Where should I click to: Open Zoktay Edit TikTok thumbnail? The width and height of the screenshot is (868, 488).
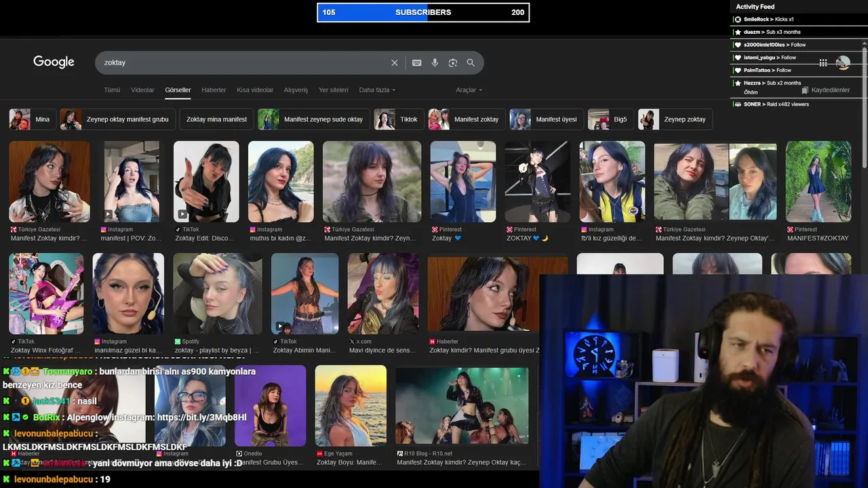(206, 182)
